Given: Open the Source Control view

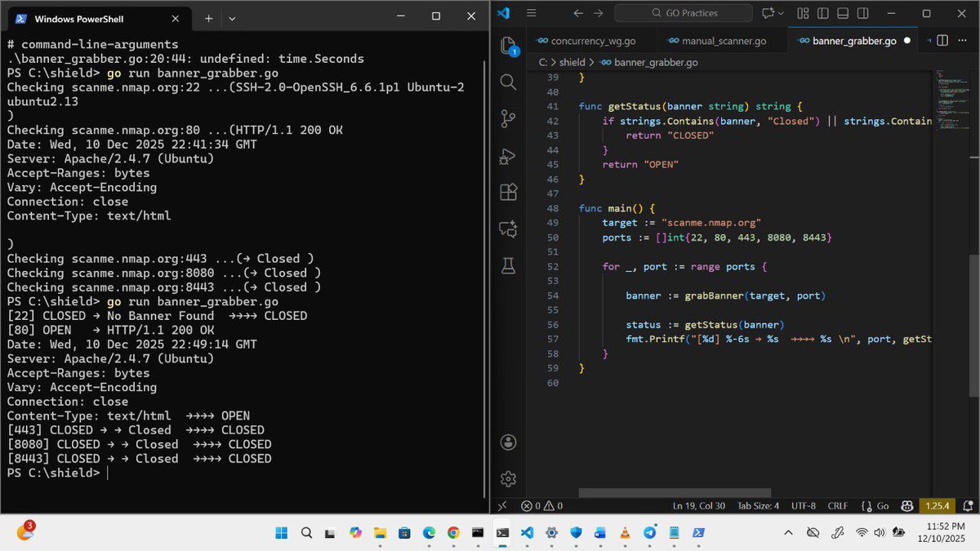Looking at the screenshot, I should click(x=507, y=118).
